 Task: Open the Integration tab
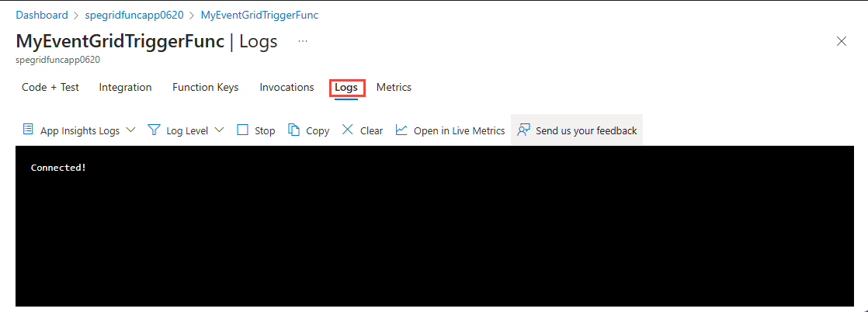(125, 88)
